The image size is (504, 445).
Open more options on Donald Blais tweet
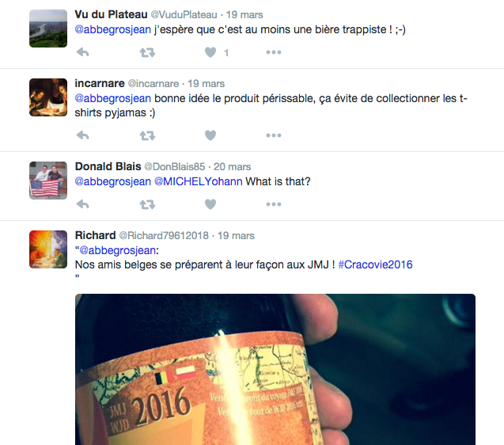point(274,204)
